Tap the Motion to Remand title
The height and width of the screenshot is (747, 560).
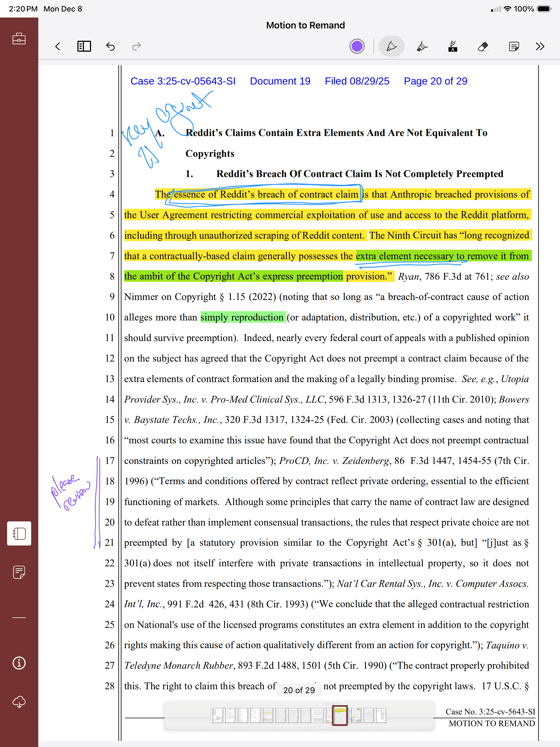coord(305,25)
